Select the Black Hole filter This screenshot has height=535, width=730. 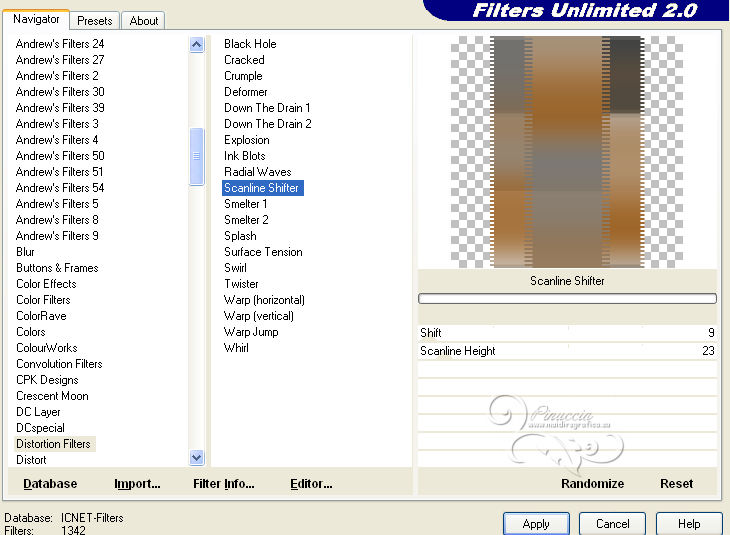(250, 44)
